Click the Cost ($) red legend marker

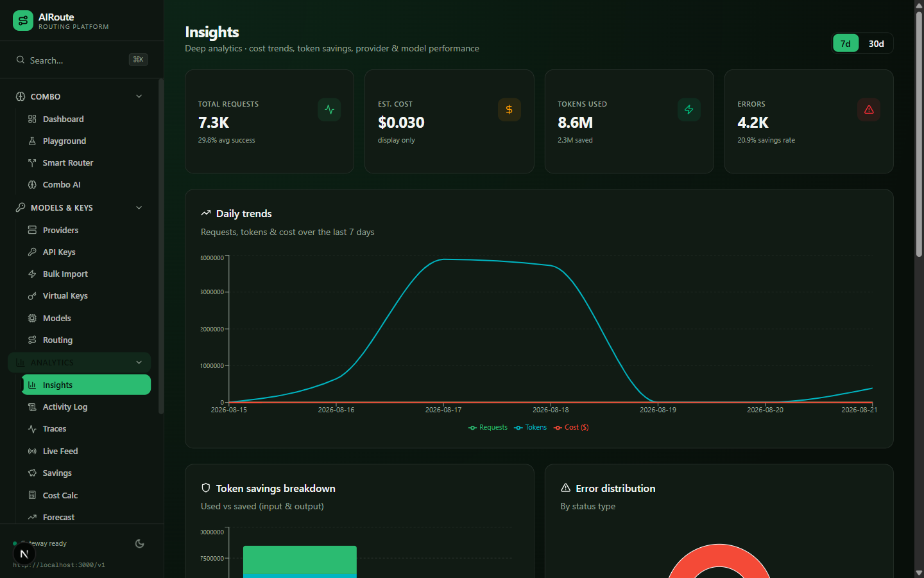coord(558,427)
